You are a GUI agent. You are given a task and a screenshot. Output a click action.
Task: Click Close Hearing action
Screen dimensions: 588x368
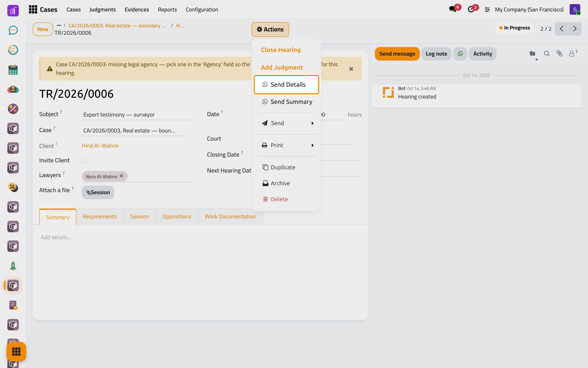(281, 50)
